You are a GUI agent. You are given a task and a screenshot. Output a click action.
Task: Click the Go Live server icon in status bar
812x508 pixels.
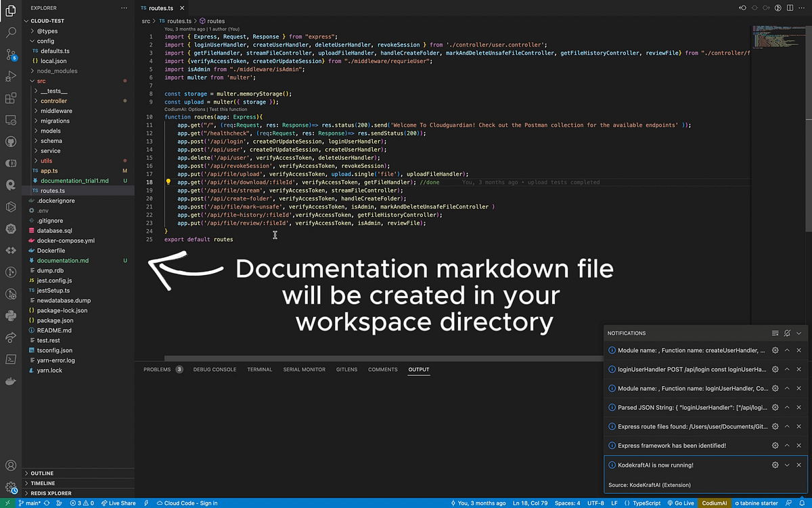pyautogui.click(x=683, y=503)
